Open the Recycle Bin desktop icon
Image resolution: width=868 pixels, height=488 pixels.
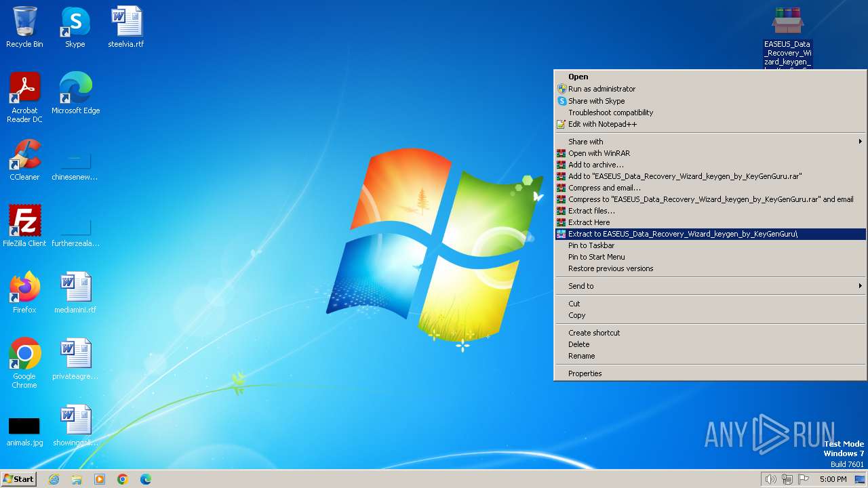24,27
